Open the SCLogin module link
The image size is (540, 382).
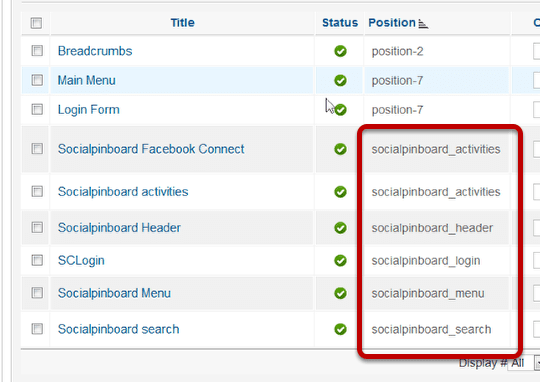[81, 260]
